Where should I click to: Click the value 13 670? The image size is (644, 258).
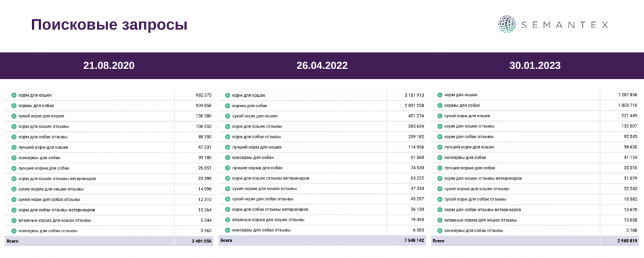(x=630, y=210)
